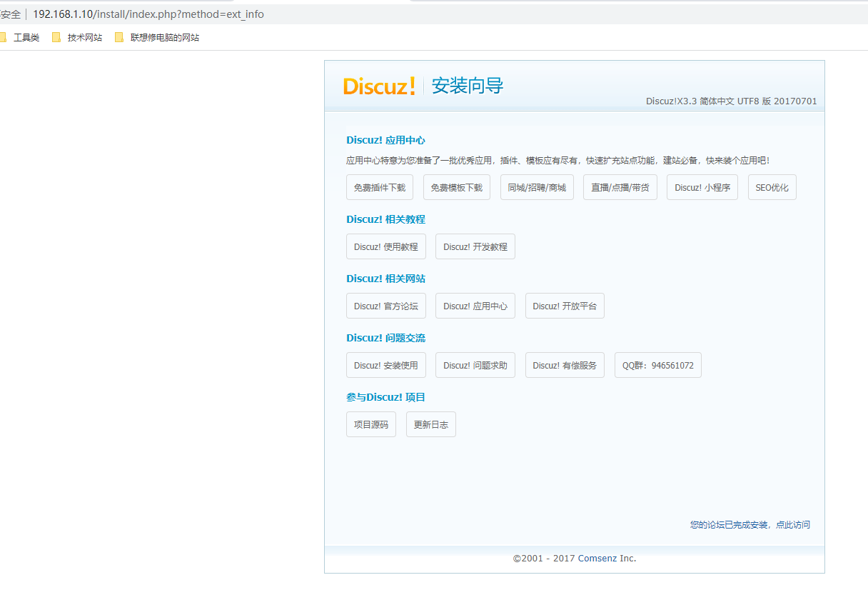This screenshot has height=590, width=868.
Task: Visit Discuz! 开放平台
Action: (565, 306)
